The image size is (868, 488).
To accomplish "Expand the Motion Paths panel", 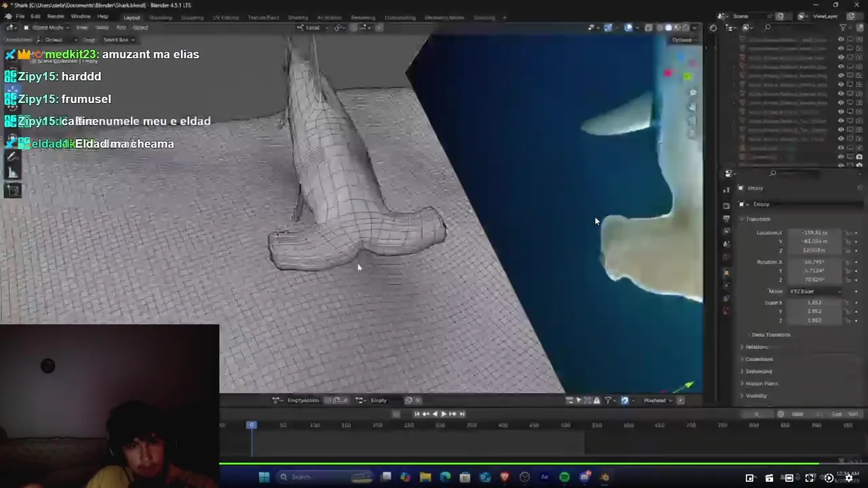I will [x=762, y=384].
